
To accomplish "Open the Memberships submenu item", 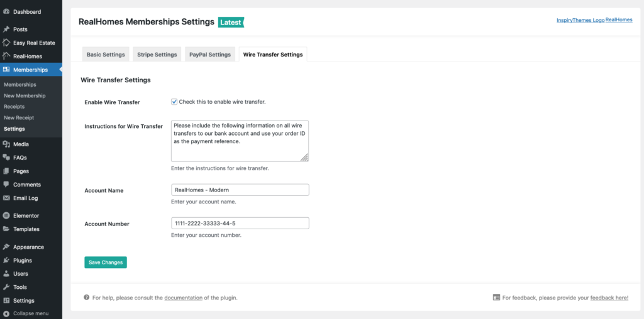I will click(20, 85).
